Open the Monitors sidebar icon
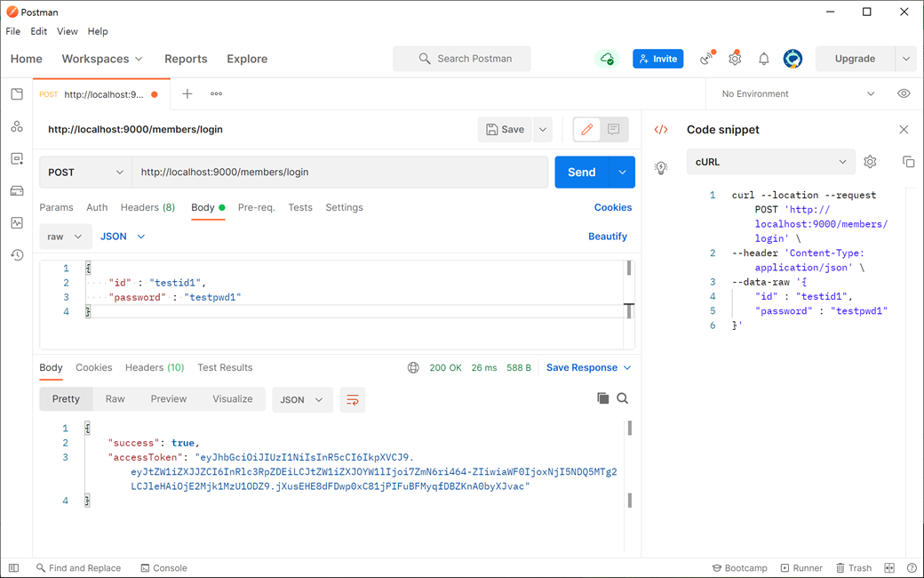Viewport: 924px width, 578px height. click(x=17, y=223)
